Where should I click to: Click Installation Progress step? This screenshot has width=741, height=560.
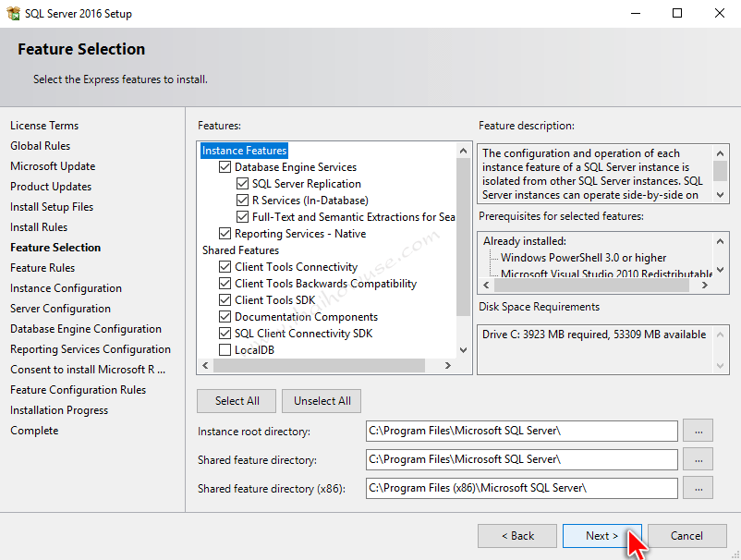tap(59, 410)
